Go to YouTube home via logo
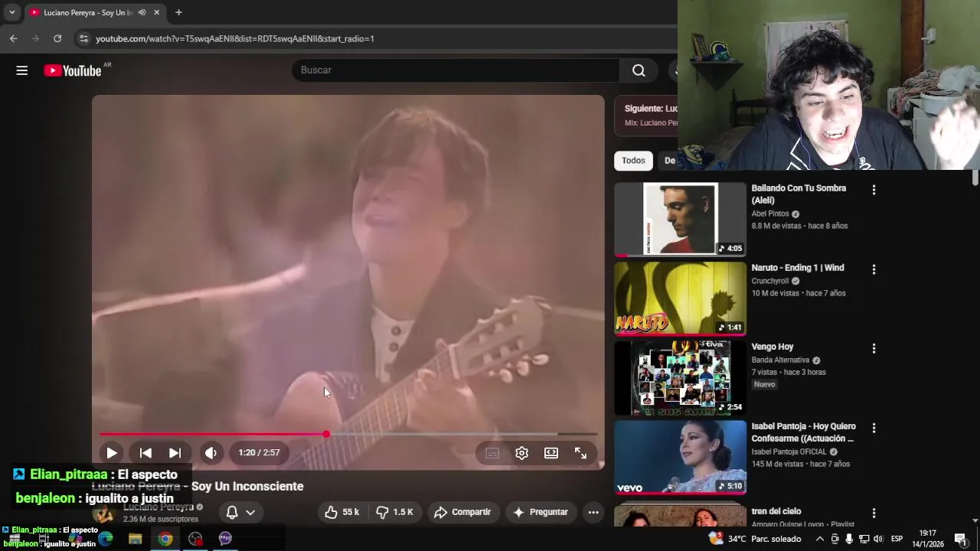 (72, 70)
